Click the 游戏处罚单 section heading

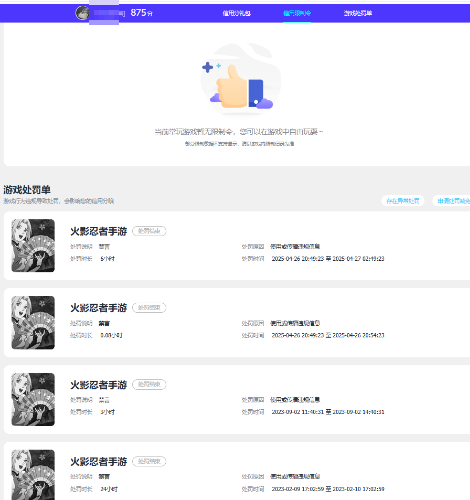point(27,190)
